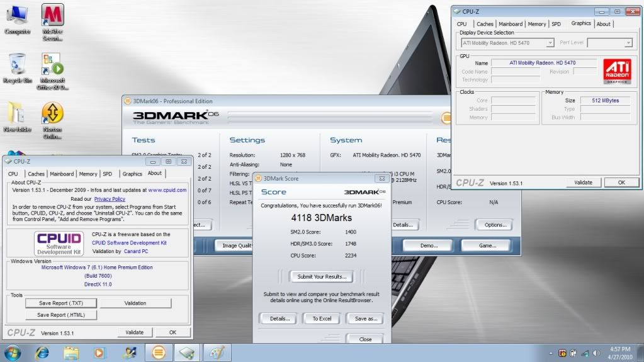Click OK in About CPU-Z window

coord(172,332)
